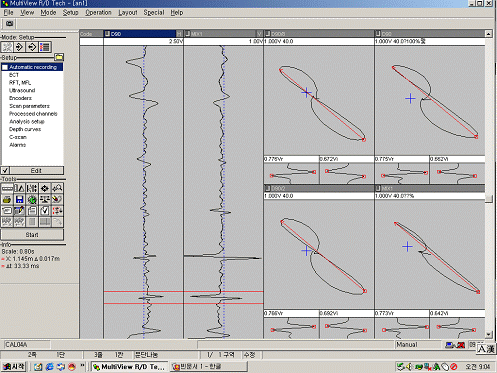Click the balance scale tool icon
This screenshot has height=373, width=497.
pos(45,200)
